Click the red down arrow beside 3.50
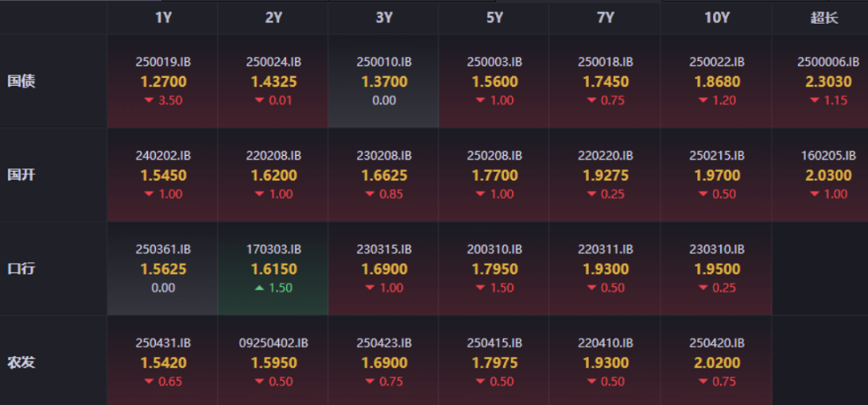868x405 pixels. [x=149, y=100]
